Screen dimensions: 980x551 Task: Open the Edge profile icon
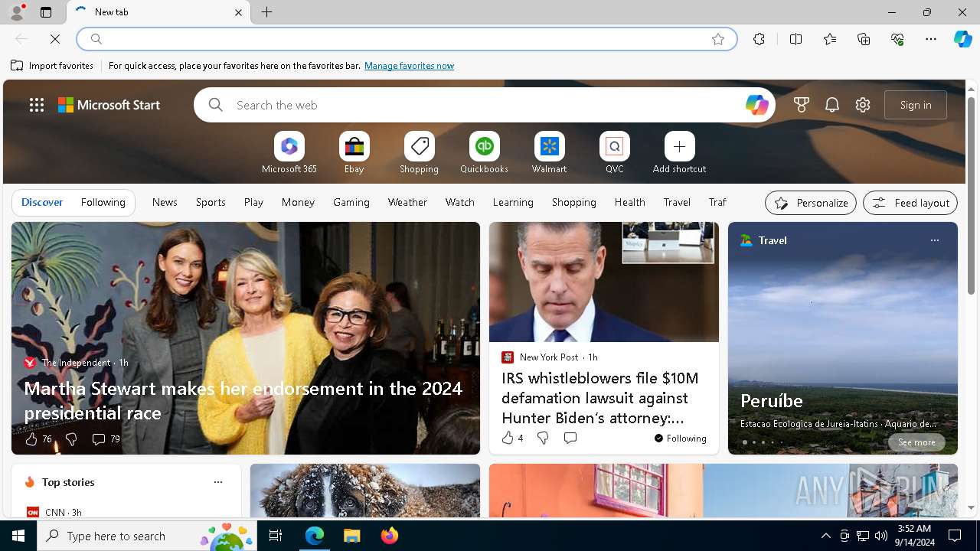tap(17, 12)
